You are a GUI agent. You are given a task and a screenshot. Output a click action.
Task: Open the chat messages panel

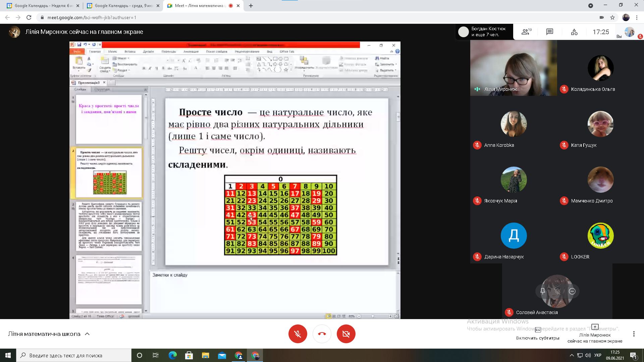[x=549, y=32]
